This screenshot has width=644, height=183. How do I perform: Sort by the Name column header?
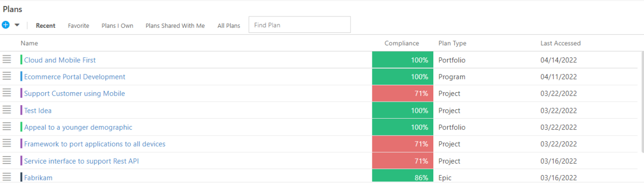coord(29,43)
